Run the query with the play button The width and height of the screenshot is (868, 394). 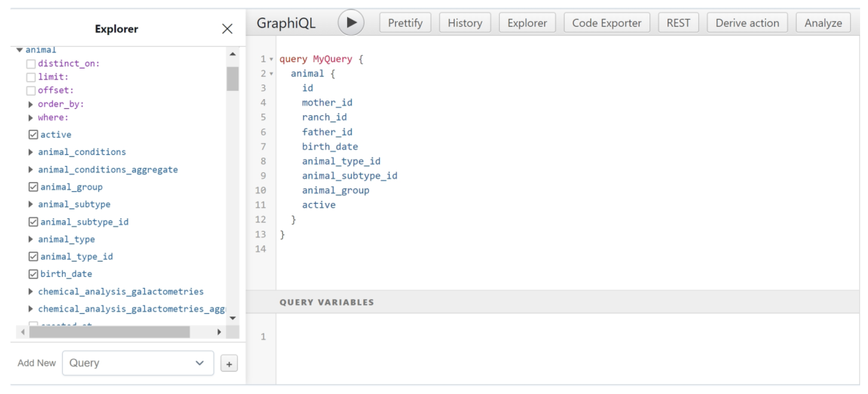click(x=351, y=23)
